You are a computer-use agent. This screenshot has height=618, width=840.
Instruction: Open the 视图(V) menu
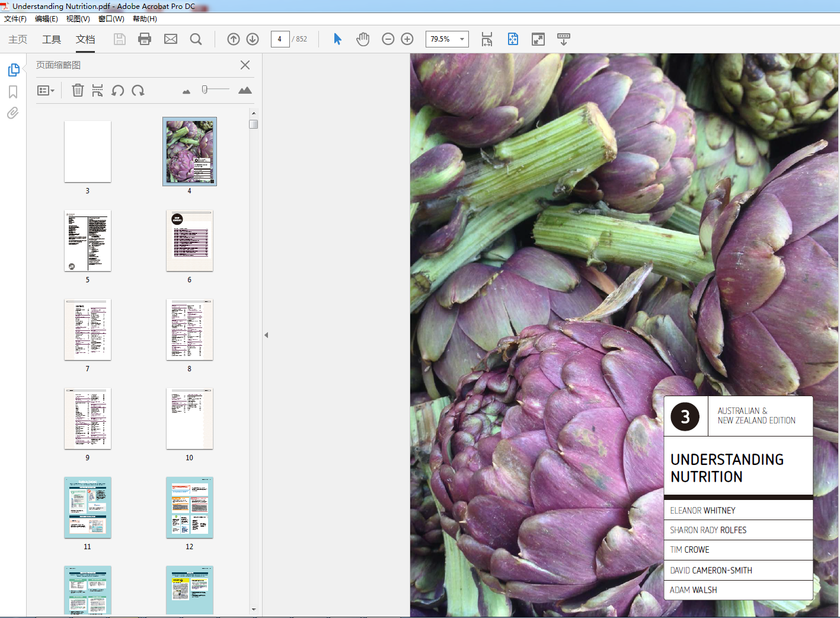click(78, 19)
